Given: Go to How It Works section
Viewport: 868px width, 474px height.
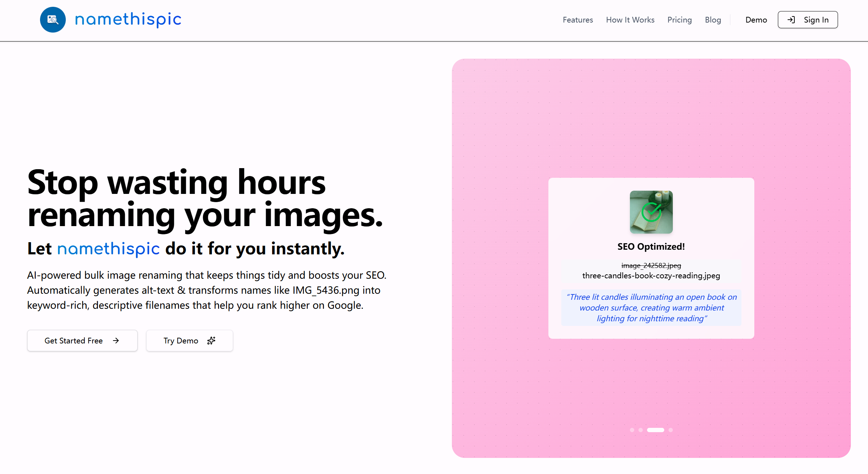Looking at the screenshot, I should [630, 20].
